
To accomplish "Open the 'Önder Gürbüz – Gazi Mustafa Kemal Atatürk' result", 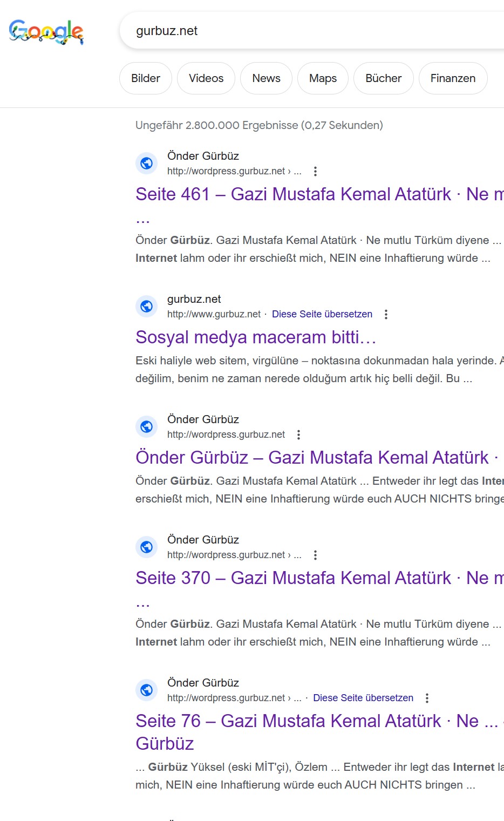I will click(317, 458).
